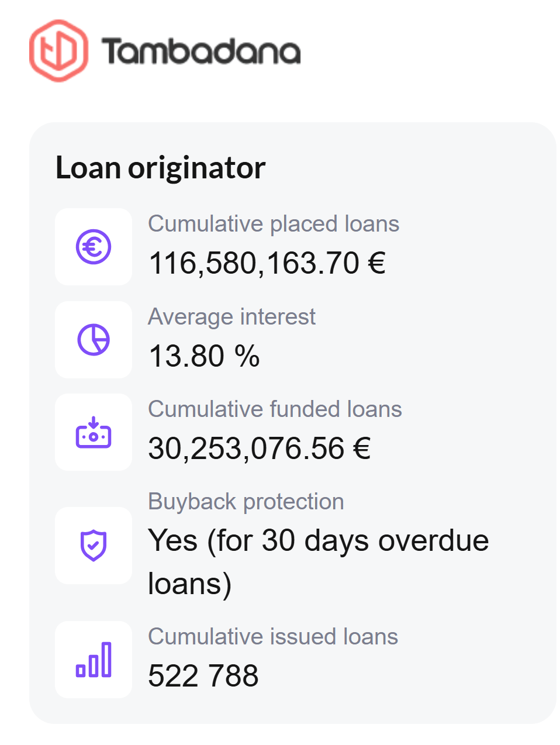Click the Cumulative issued loans label
This screenshot has height=745, width=560.
(x=273, y=637)
